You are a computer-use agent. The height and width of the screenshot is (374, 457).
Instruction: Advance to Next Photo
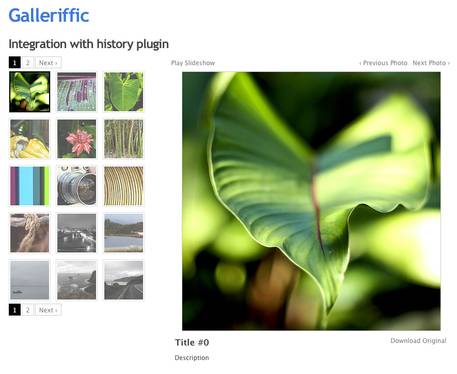[431, 63]
